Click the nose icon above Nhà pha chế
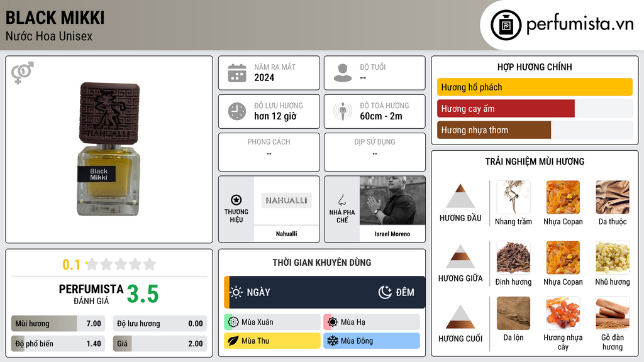This screenshot has width=644, height=362. click(x=341, y=200)
